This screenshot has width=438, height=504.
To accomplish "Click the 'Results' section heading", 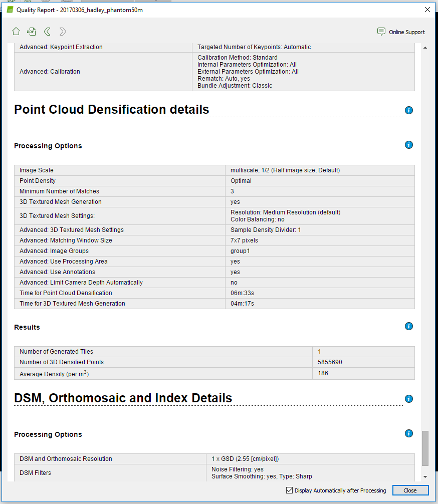I will [x=27, y=327].
